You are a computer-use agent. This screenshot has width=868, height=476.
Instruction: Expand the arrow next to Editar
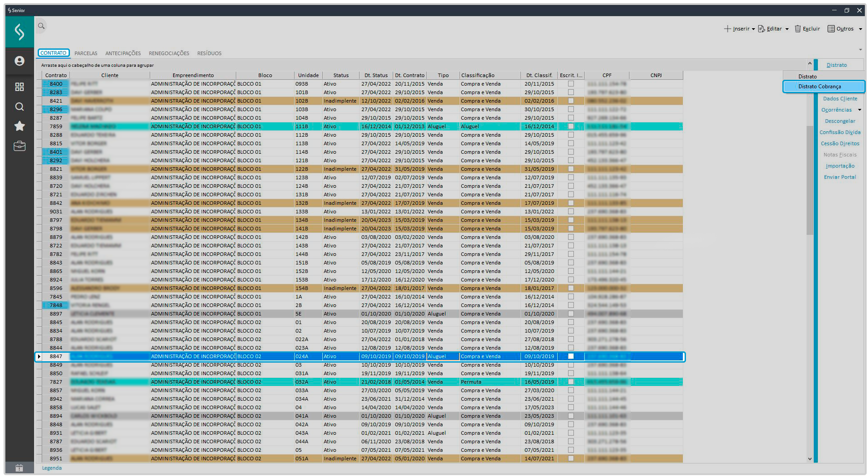click(x=787, y=29)
